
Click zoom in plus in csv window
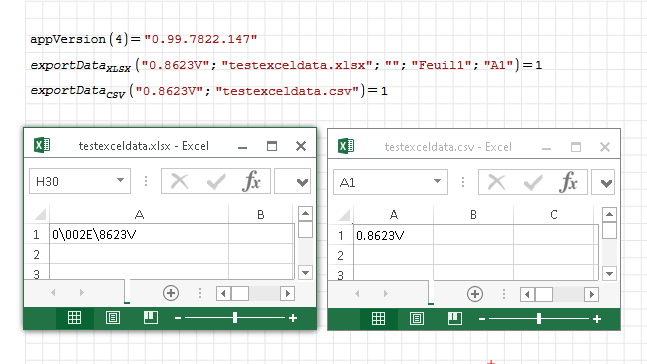point(597,319)
